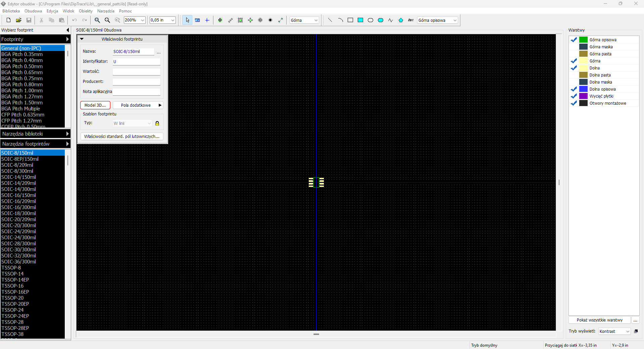Image resolution: width=644 pixels, height=349 pixels.
Task: Open the Pomoc menu
Action: click(126, 11)
